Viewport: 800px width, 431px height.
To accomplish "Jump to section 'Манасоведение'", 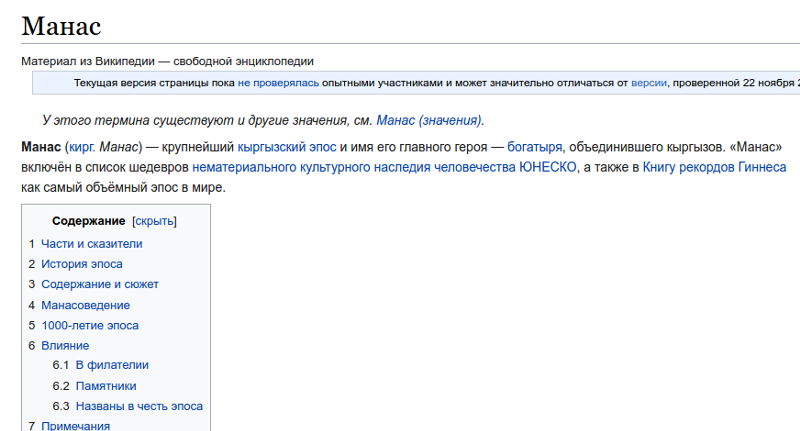I will pyautogui.click(x=86, y=305).
